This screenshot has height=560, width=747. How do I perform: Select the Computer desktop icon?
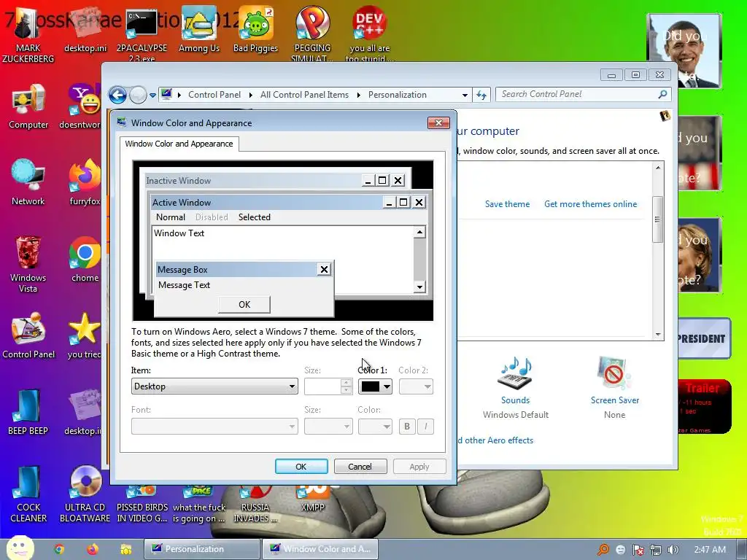28,106
